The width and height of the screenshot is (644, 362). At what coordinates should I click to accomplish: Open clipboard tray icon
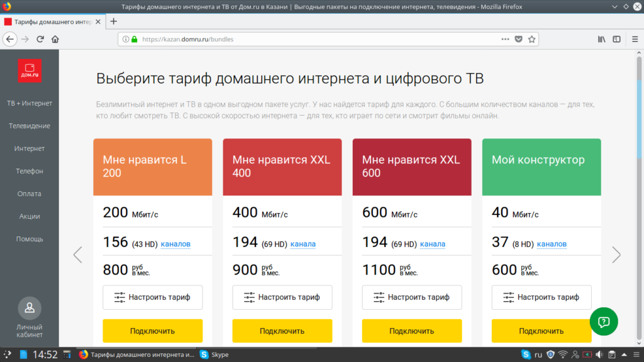[612, 354]
